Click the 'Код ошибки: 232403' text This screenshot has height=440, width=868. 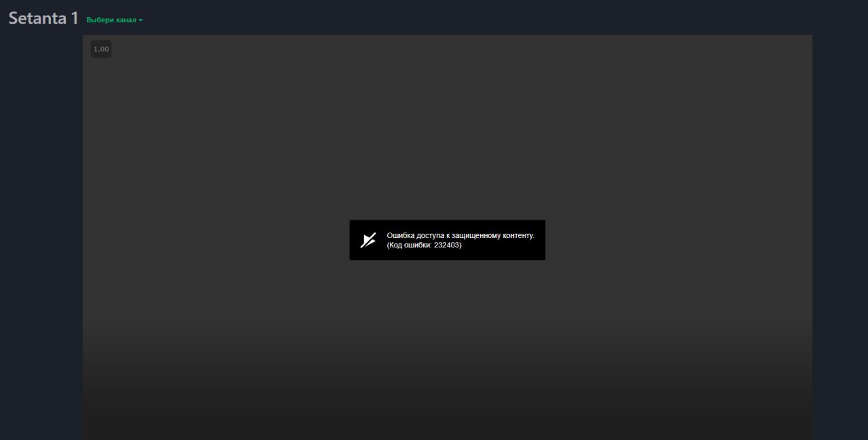[424, 245]
